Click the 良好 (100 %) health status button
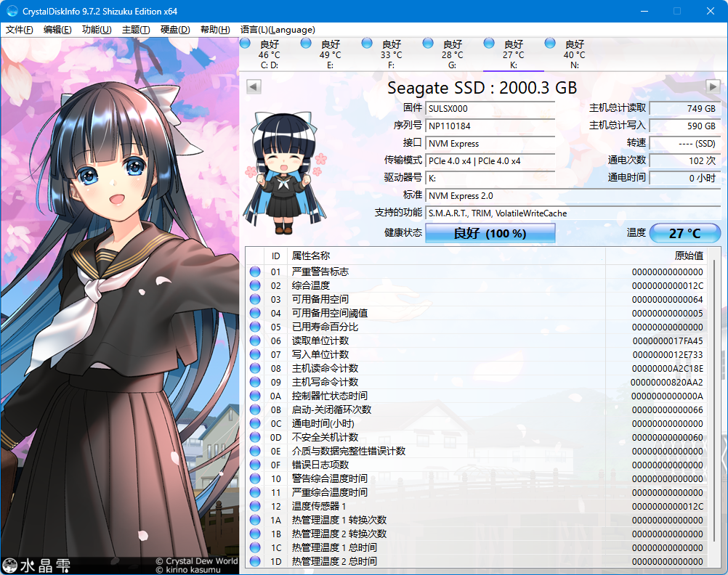The height and width of the screenshot is (575, 728). coord(490,233)
